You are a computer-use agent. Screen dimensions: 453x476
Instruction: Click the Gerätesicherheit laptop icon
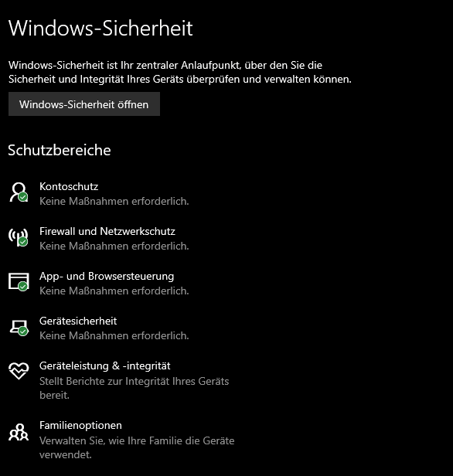click(19, 328)
